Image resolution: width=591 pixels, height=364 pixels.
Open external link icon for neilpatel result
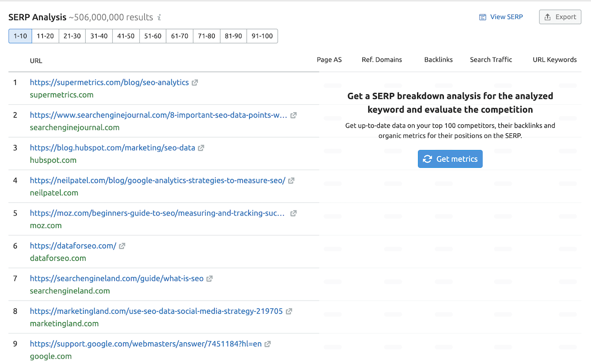[291, 181]
